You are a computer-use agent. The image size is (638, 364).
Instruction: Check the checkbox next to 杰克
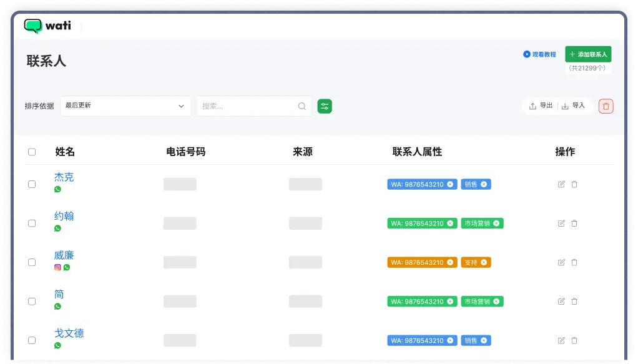32,184
